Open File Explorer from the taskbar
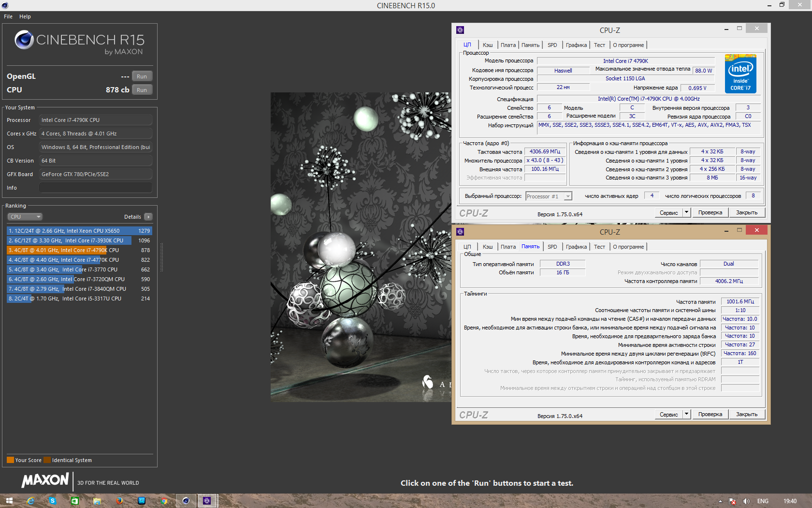The height and width of the screenshot is (508, 812). point(97,501)
